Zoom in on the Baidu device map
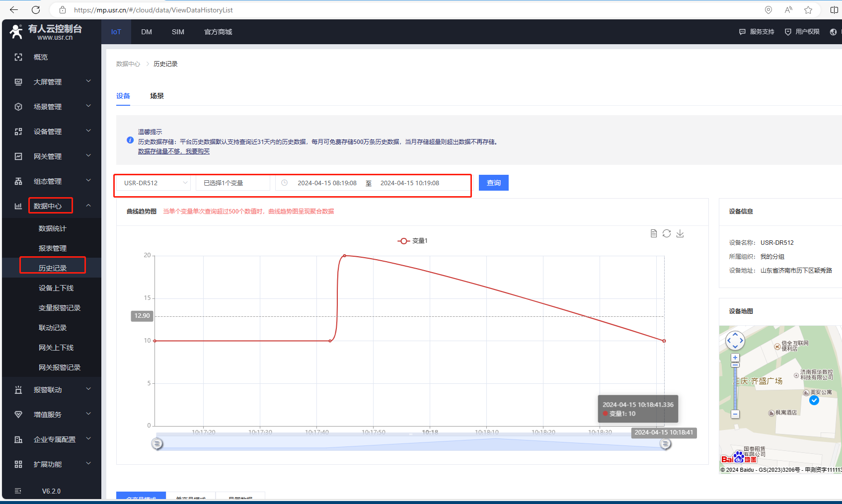842x504 pixels. click(x=735, y=358)
